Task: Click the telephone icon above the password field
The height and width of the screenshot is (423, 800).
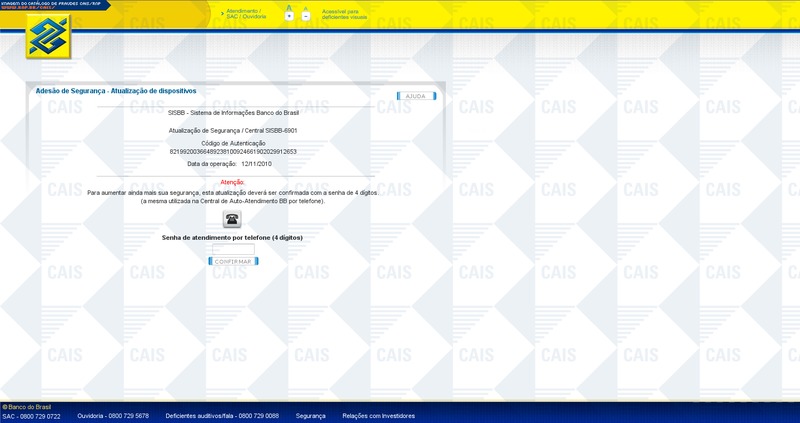Action: coord(232,220)
